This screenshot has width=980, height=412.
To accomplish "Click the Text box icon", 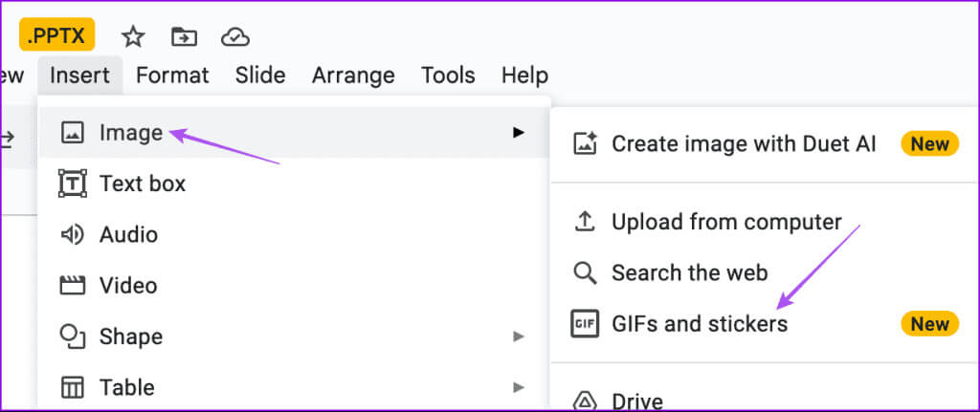I will pos(73,184).
